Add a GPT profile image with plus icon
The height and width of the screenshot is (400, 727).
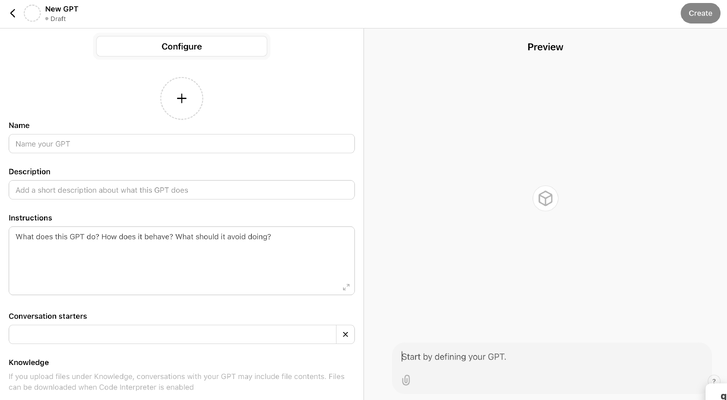[182, 98]
